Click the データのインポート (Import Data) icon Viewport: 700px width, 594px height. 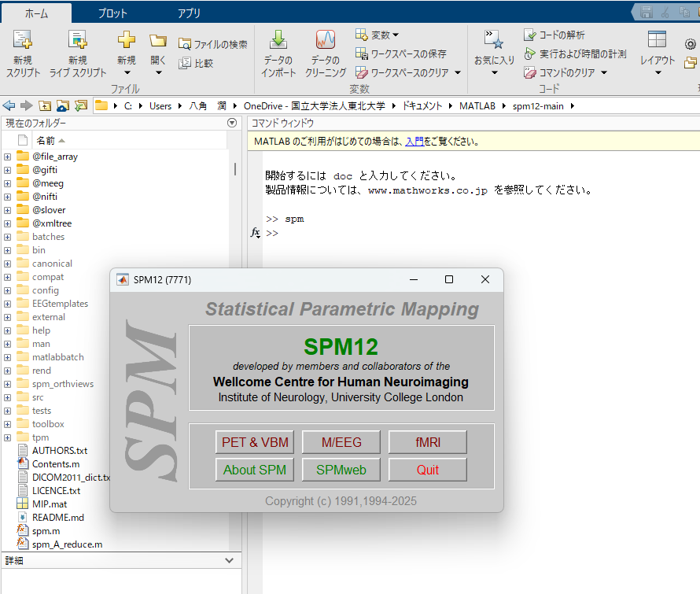pos(278,41)
